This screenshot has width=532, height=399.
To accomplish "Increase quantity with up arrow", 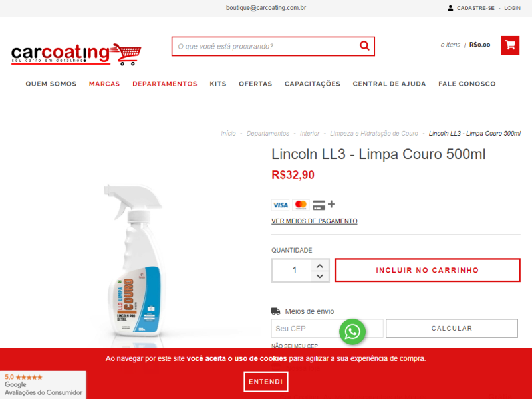I will pyautogui.click(x=320, y=266).
